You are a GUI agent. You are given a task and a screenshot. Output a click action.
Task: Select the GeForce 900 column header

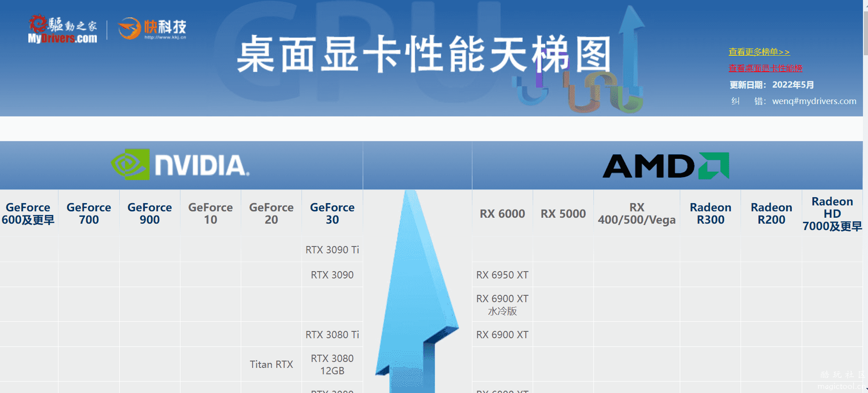(x=150, y=214)
